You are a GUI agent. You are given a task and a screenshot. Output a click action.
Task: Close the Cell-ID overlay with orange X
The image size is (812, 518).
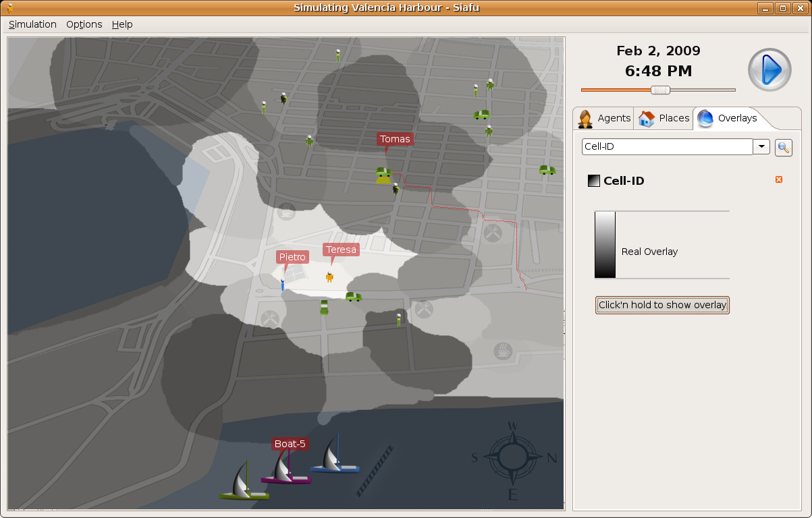coord(779,179)
